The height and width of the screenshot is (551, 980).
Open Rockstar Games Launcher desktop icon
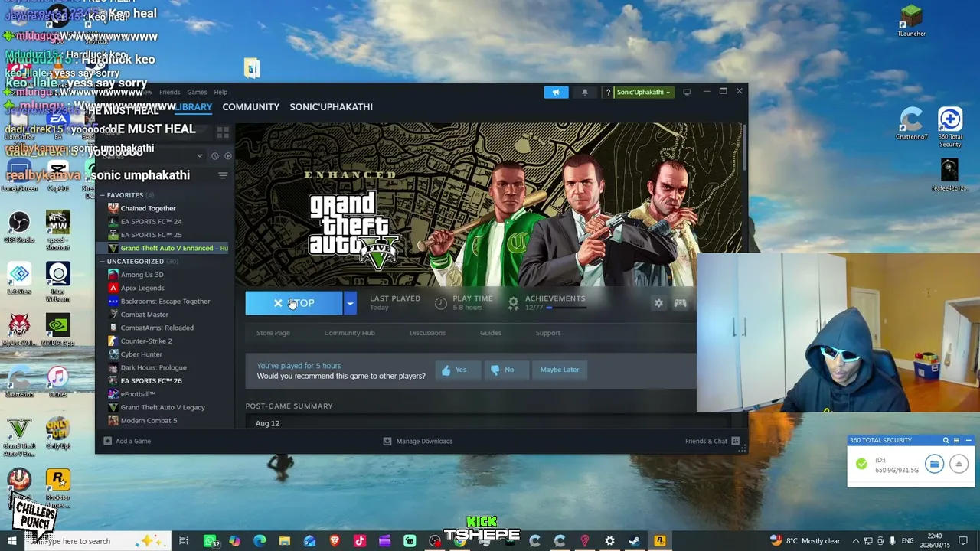(x=58, y=487)
